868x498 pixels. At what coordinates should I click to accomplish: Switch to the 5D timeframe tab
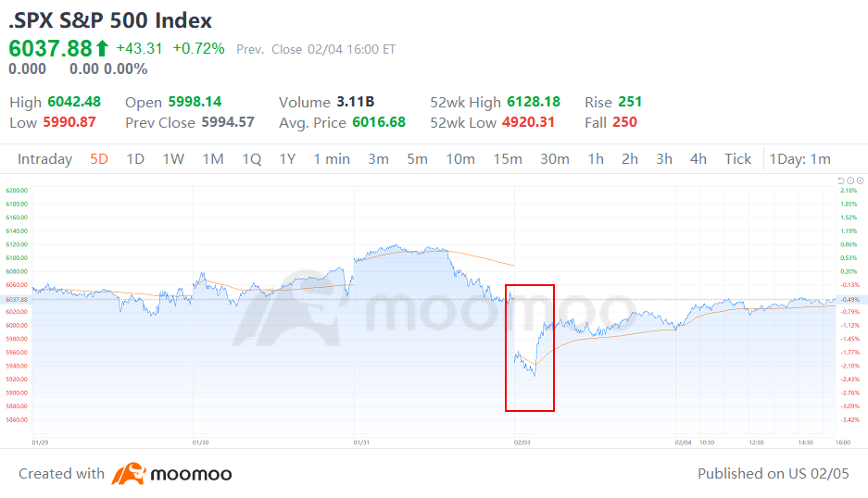pos(99,159)
